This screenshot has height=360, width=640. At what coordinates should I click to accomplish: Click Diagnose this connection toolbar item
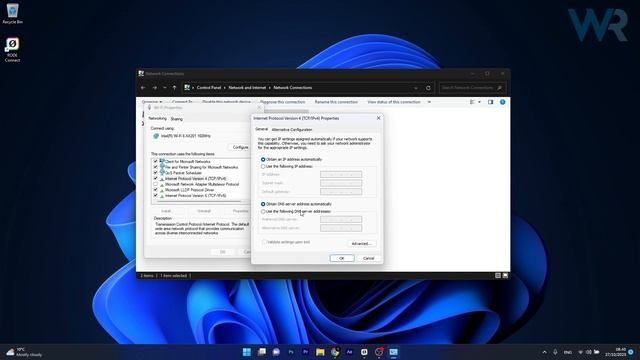pyautogui.click(x=282, y=102)
